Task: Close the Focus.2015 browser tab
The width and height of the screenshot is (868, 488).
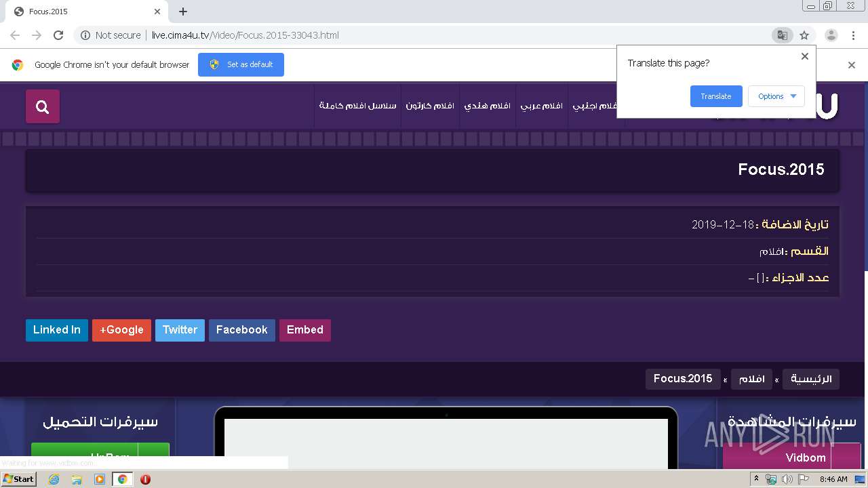Action: (157, 12)
